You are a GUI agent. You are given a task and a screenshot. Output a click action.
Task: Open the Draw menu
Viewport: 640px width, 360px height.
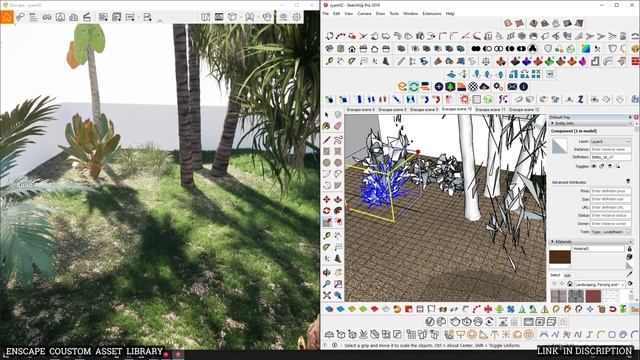(x=380, y=13)
